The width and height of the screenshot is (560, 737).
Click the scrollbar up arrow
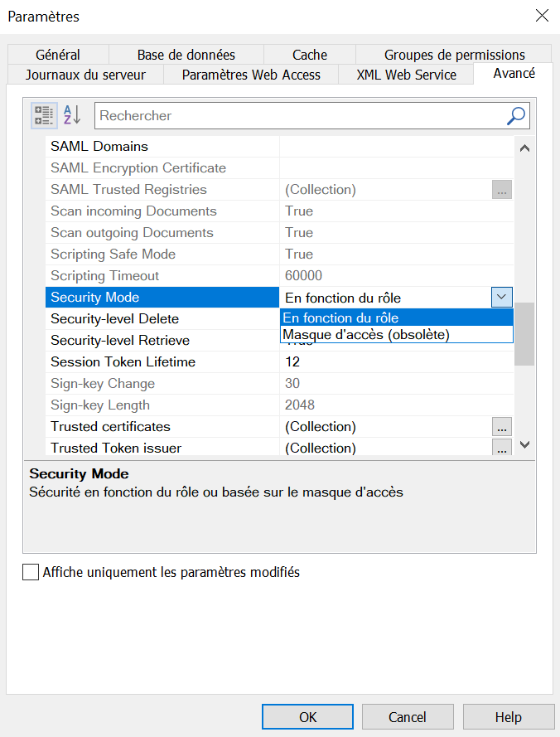coord(524,147)
